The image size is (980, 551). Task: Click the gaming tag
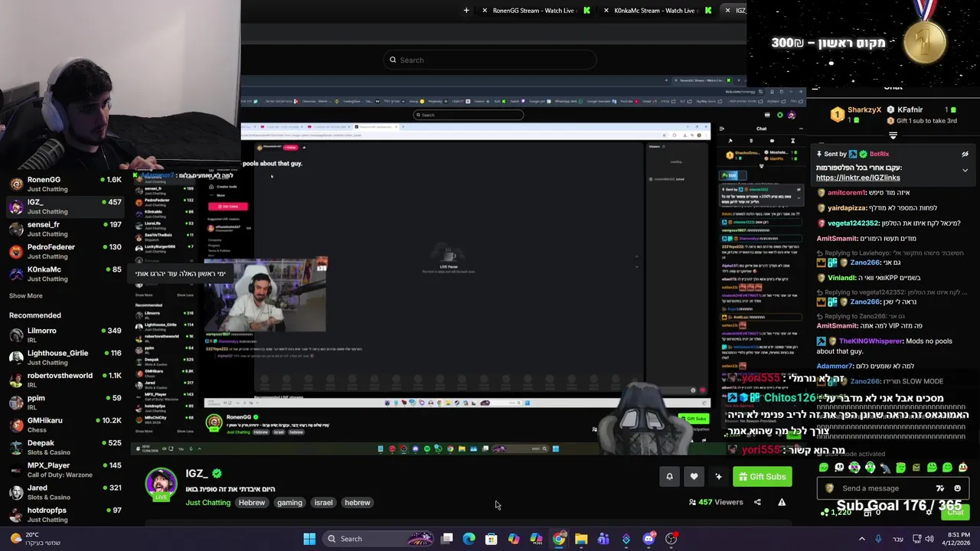(x=289, y=503)
